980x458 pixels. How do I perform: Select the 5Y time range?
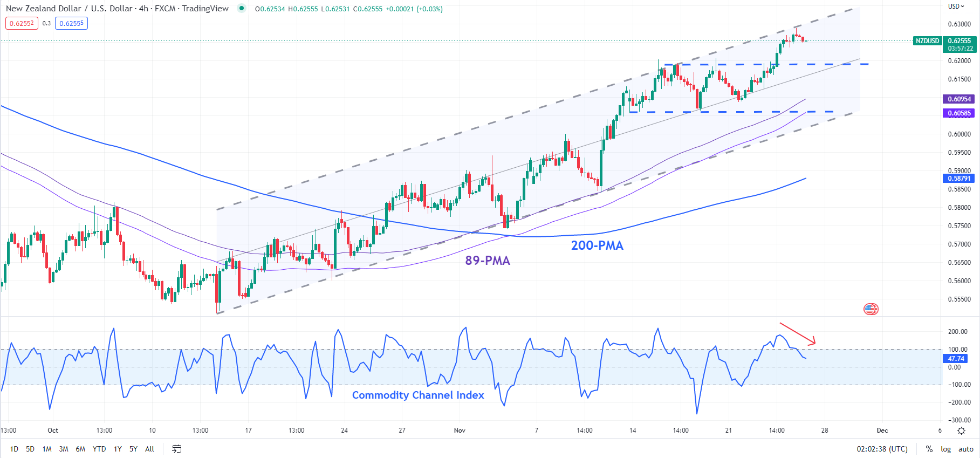(x=133, y=449)
